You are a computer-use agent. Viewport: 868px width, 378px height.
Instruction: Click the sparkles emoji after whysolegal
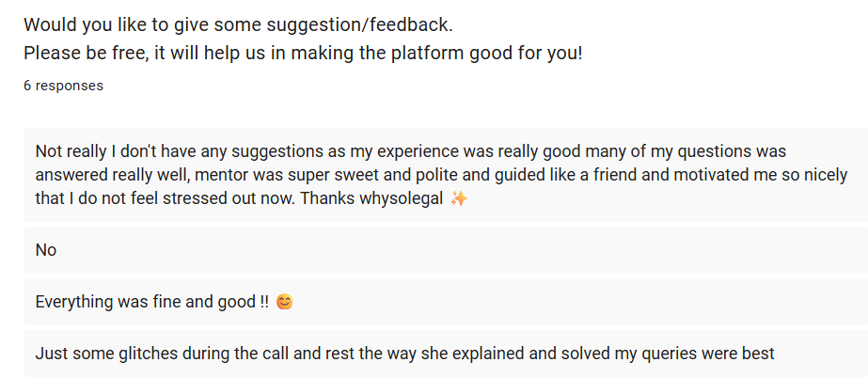(459, 198)
